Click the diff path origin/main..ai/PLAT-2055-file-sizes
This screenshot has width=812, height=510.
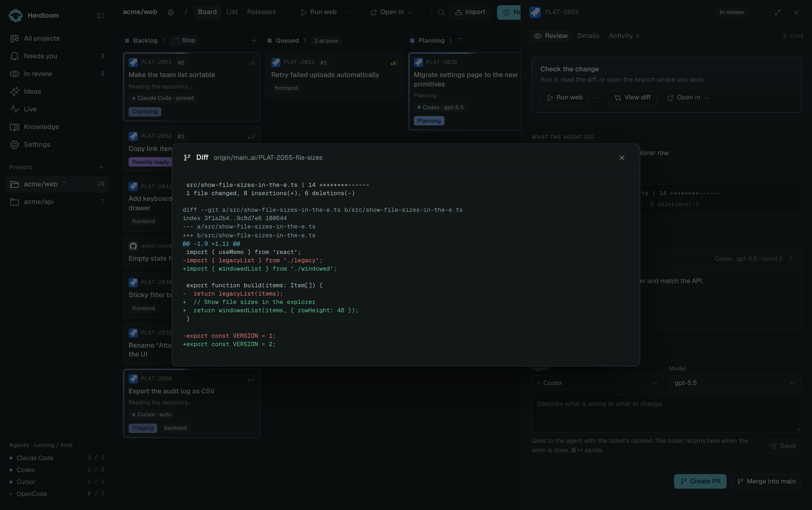[268, 158]
